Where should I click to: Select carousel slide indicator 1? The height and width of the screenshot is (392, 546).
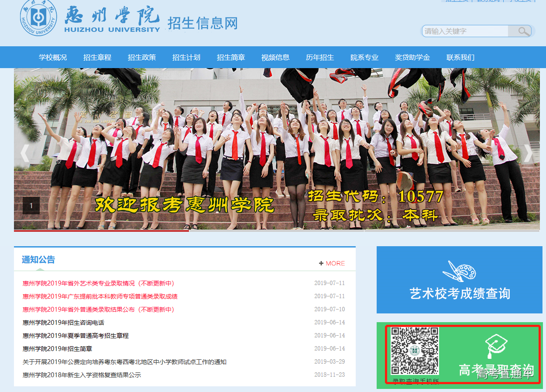[31, 205]
